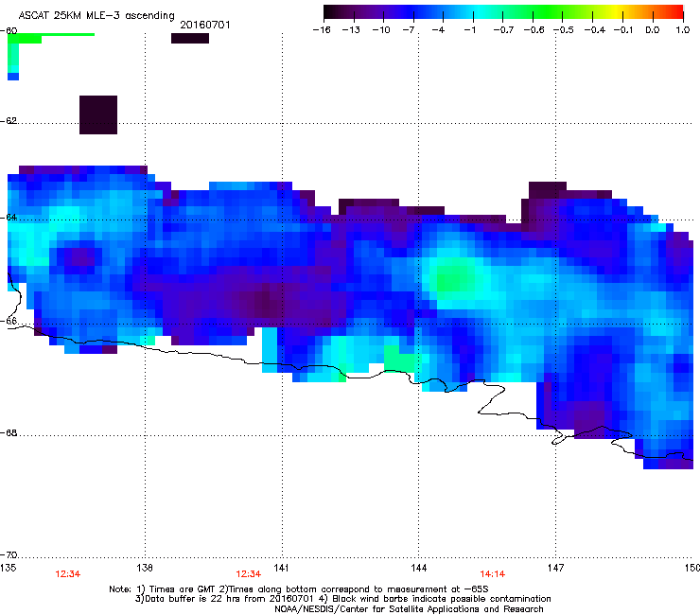Viewport: 700px width, 615px height.
Task: Click the -16 label on the color scale
Action: [322, 30]
